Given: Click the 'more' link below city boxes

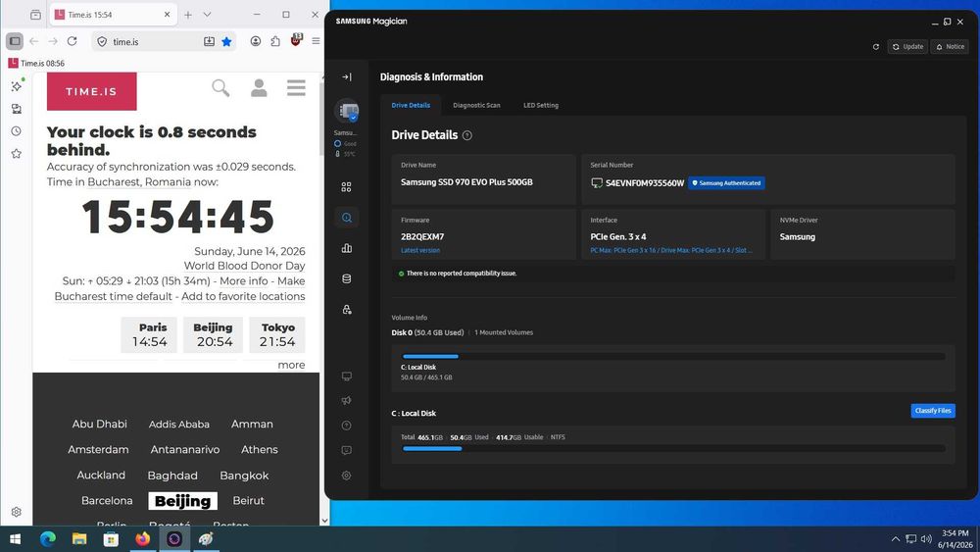Looking at the screenshot, I should point(291,365).
